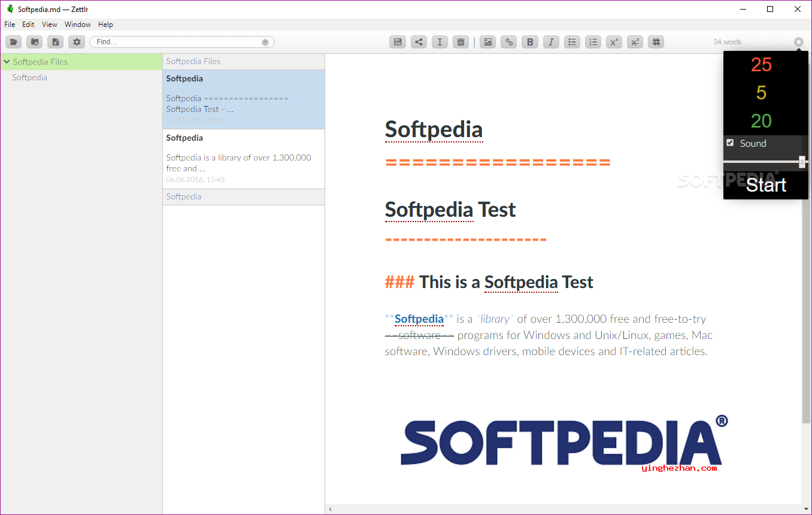Toggle bold formatting
This screenshot has width=812, height=515.
[530, 42]
